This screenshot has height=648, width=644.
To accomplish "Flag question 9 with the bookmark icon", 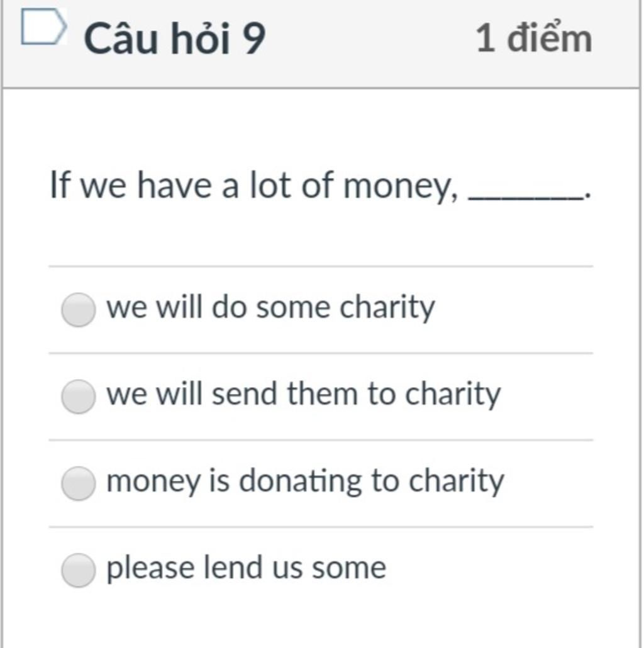I will [x=44, y=26].
